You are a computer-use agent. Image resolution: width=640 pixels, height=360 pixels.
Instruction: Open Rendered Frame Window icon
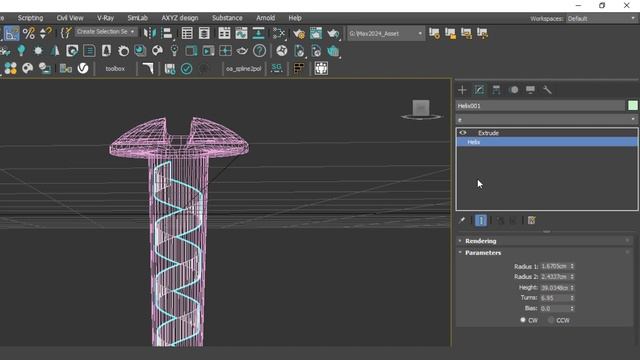point(316,33)
